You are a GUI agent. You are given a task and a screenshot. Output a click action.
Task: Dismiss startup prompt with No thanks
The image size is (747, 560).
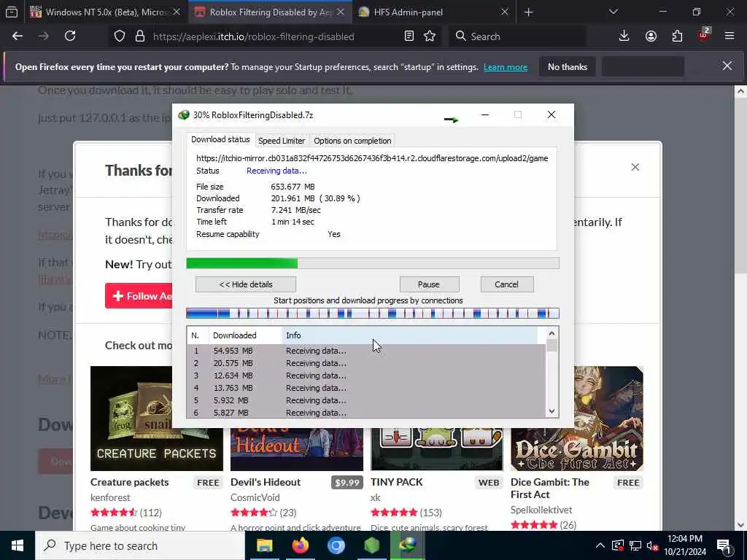point(568,67)
